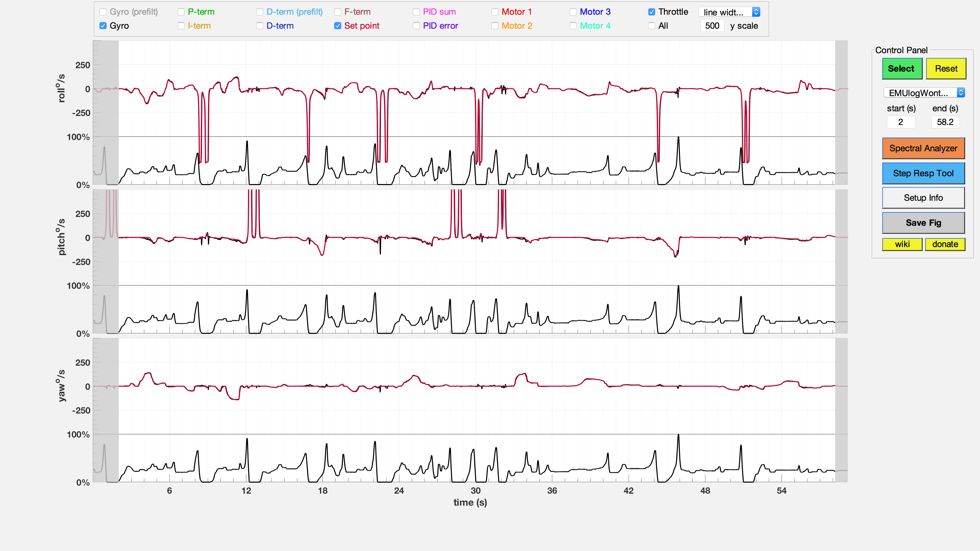Disable the Set point checkbox

coord(337,26)
